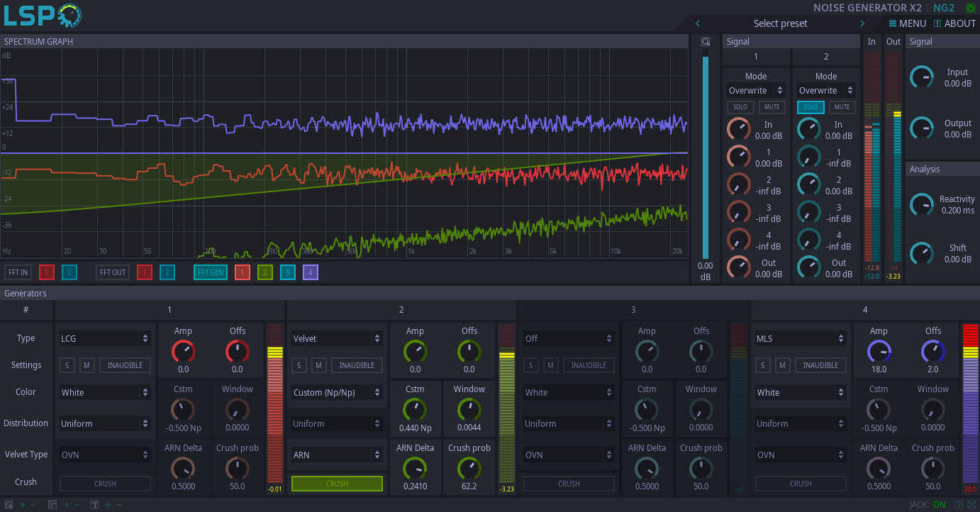The width and height of the screenshot is (980, 512).
Task: Open the ABOUT item
Action: [x=954, y=23]
